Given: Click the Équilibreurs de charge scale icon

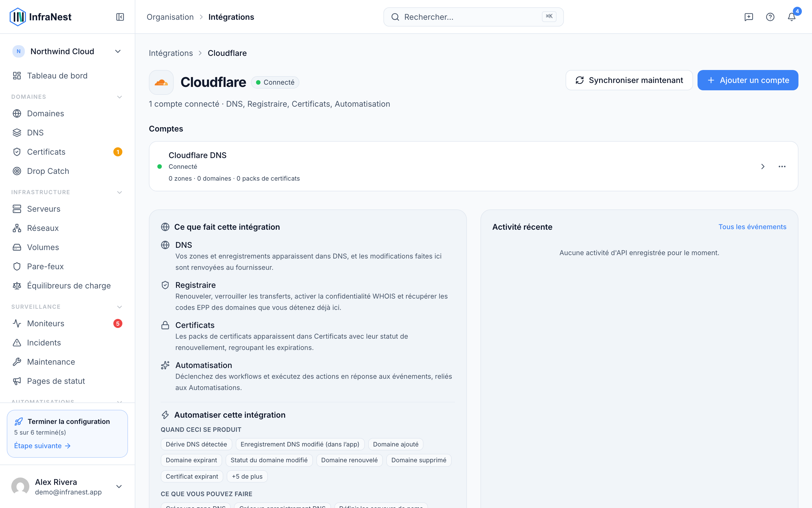Looking at the screenshot, I should tap(17, 286).
